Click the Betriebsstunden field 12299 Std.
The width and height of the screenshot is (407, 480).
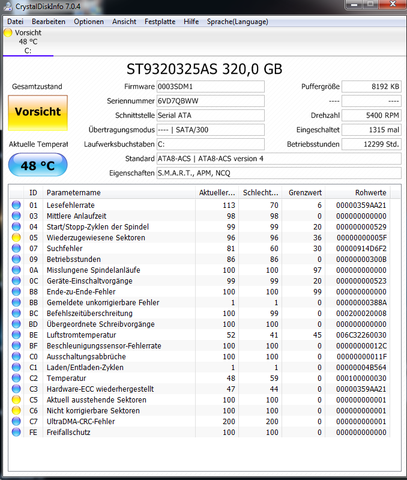click(372, 144)
